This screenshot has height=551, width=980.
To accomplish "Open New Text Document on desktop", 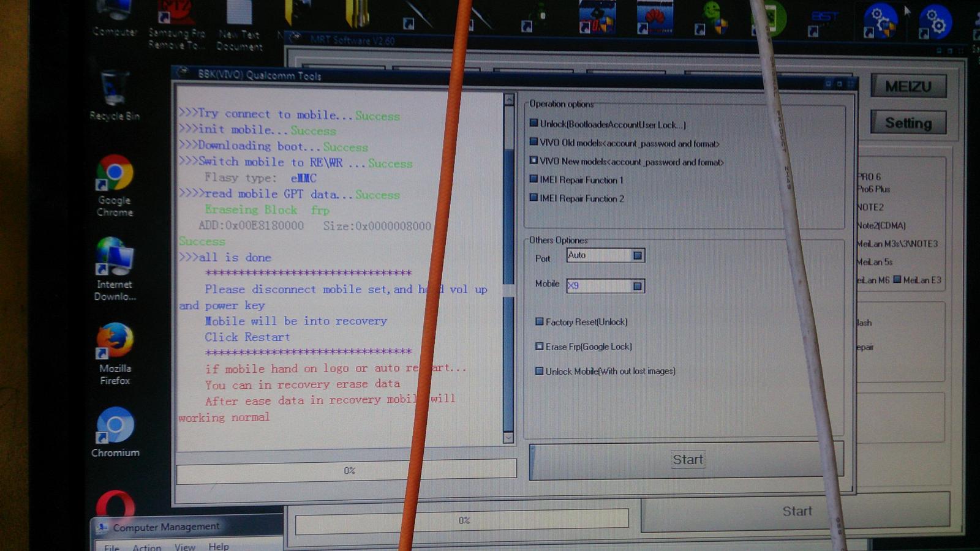I will (x=239, y=24).
